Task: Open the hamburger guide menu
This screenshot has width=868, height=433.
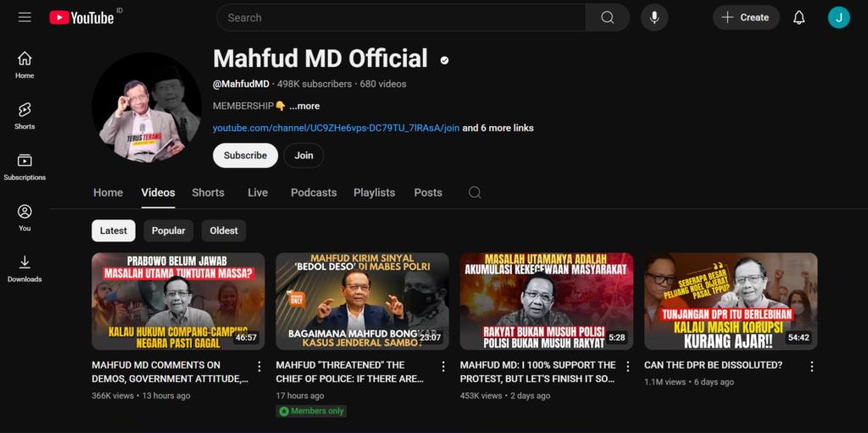Action: click(x=25, y=17)
